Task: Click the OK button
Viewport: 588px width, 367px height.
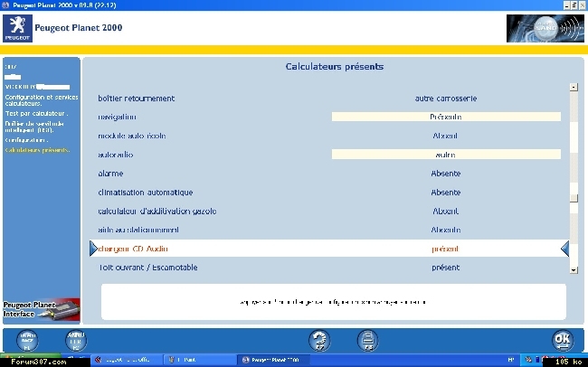Action: click(x=563, y=341)
